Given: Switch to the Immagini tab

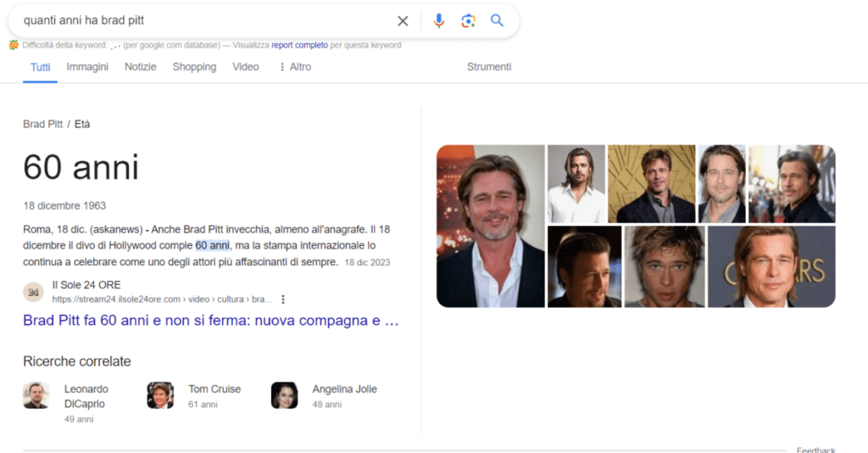Looking at the screenshot, I should click(x=87, y=67).
